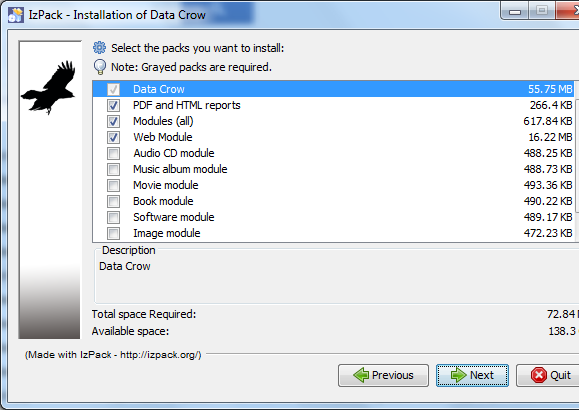Go to the Next installer step
The height and width of the screenshot is (410, 579).
click(472, 375)
